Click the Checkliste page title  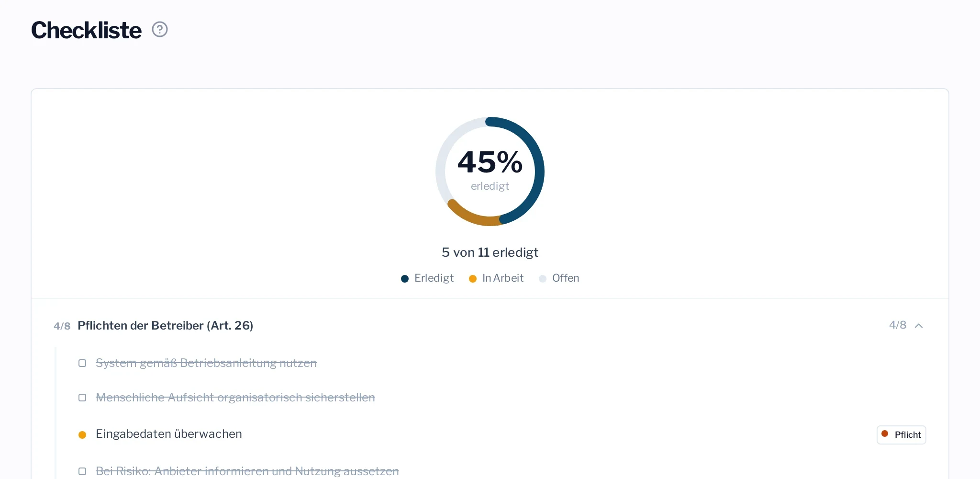86,30
